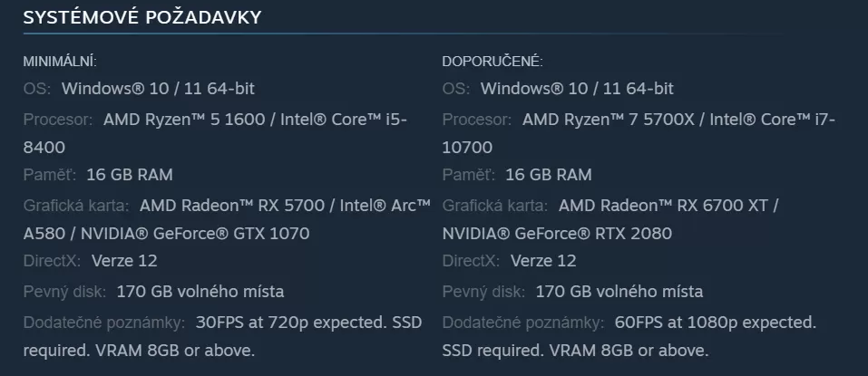Click the NVIDIA GeForce RTX 2080 text
868x376 pixels.
pyautogui.click(x=557, y=234)
